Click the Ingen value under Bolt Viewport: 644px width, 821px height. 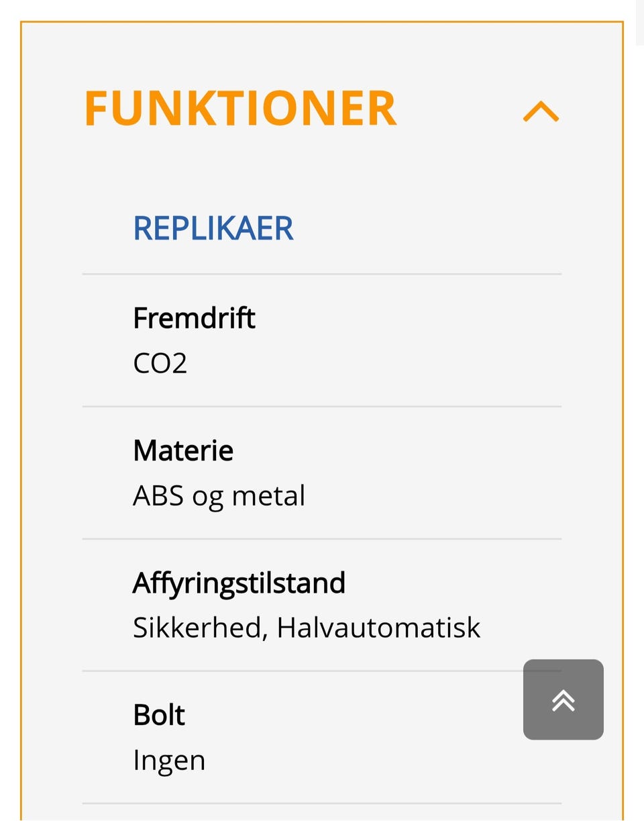coord(169,760)
